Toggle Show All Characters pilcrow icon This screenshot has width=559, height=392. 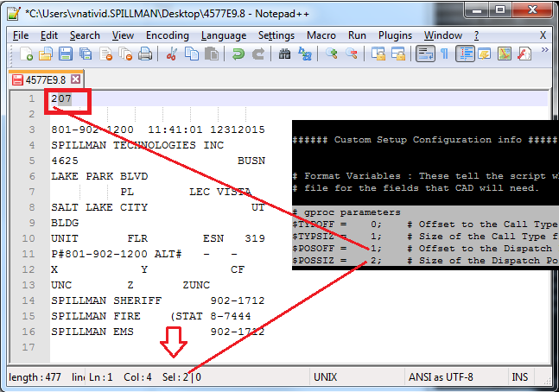[444, 54]
